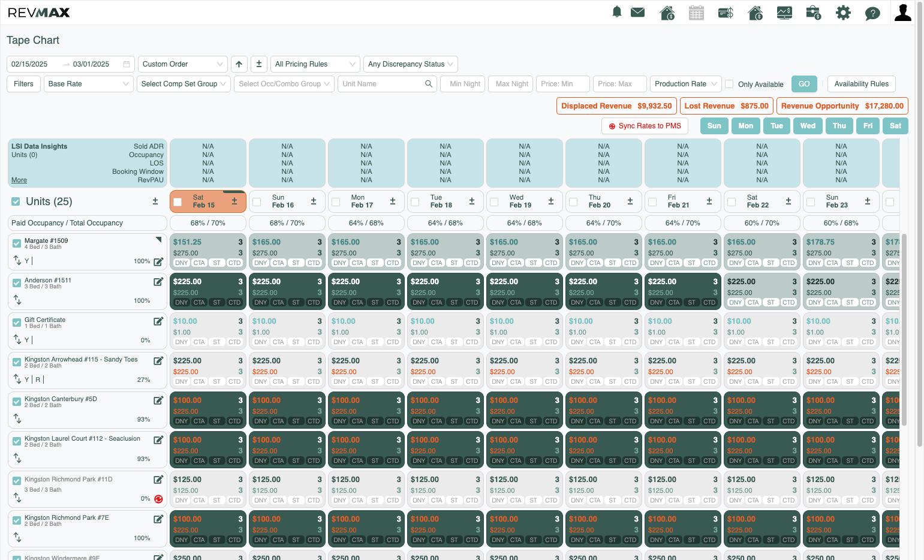Viewport: 924px width, 560px height.
Task: Open Availability Rules
Action: 861,84
